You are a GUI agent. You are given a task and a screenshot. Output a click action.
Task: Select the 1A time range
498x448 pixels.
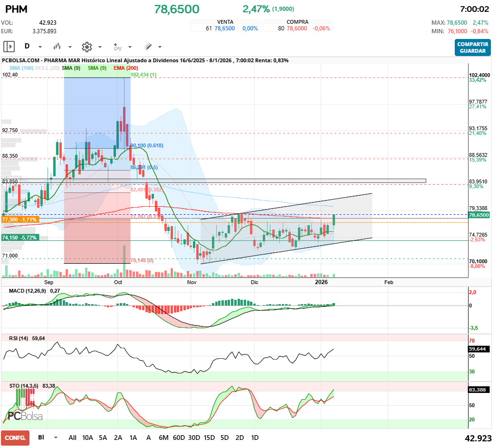click(133, 438)
